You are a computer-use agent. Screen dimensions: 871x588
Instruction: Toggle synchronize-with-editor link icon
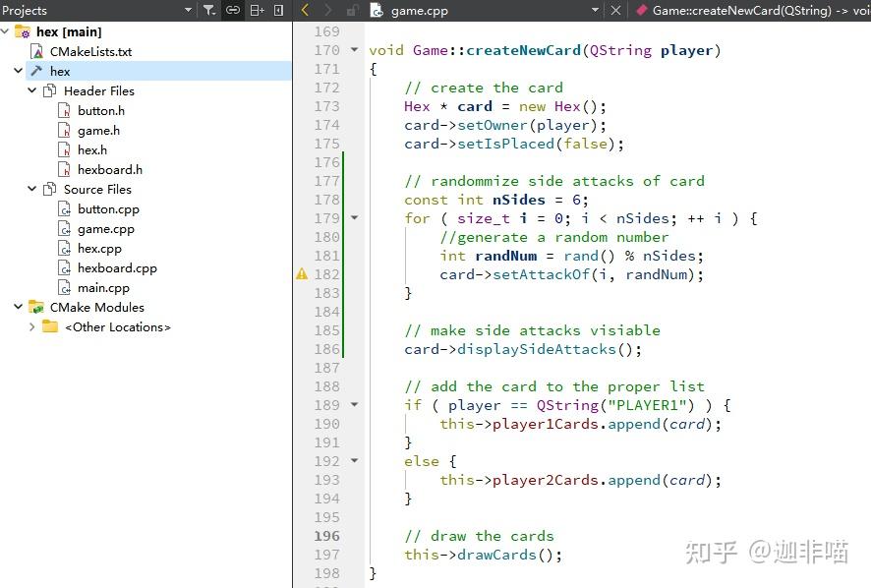point(233,10)
